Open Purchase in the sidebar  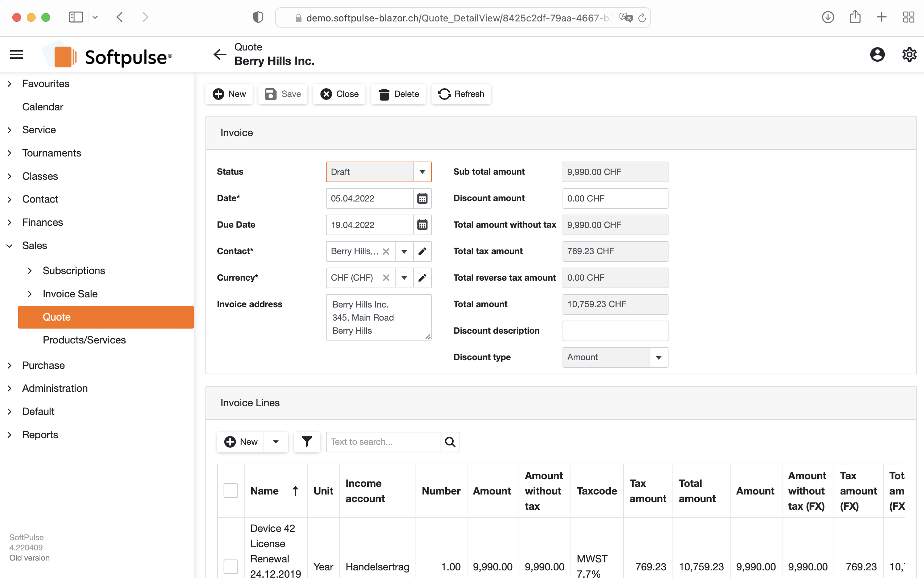[x=43, y=365]
